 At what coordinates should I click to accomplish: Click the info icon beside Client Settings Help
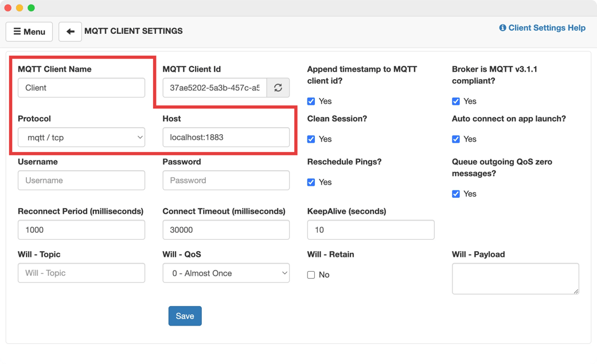(503, 28)
